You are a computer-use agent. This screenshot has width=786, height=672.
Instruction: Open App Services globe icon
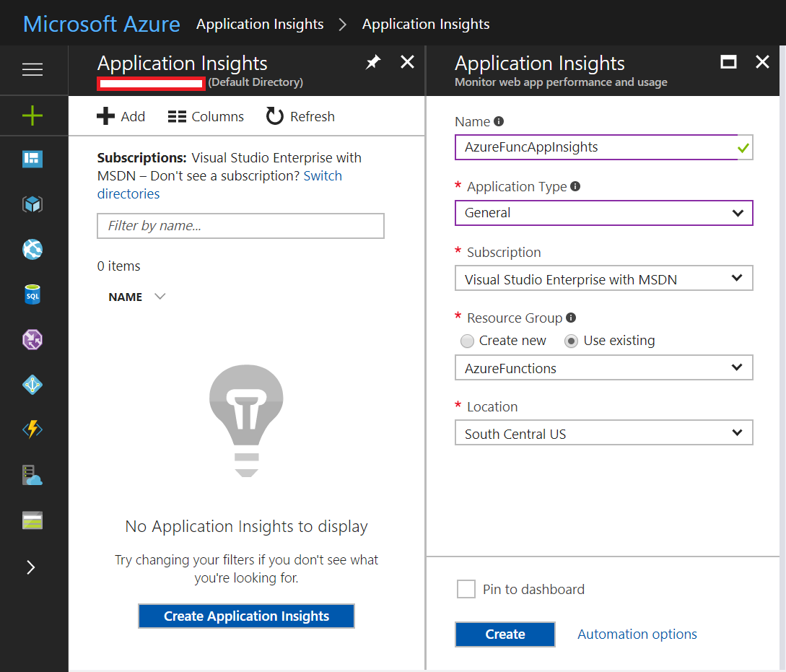point(32,249)
